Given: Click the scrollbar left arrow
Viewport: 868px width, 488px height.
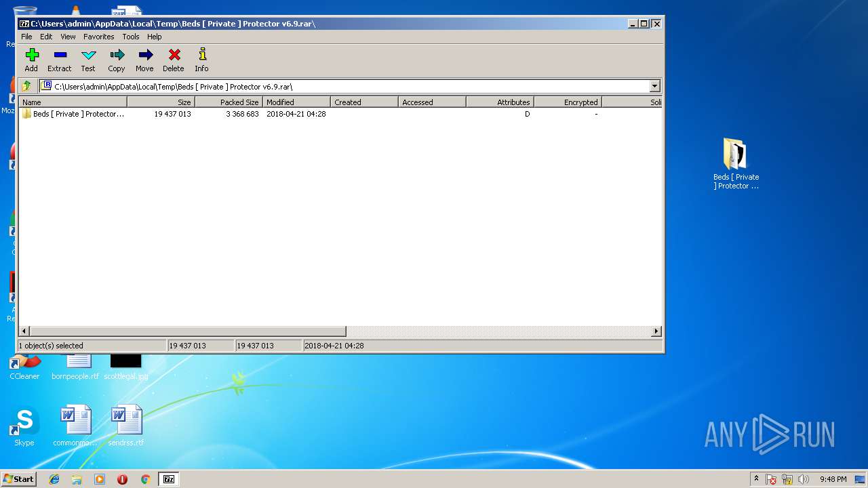Looking at the screenshot, I should [x=24, y=331].
